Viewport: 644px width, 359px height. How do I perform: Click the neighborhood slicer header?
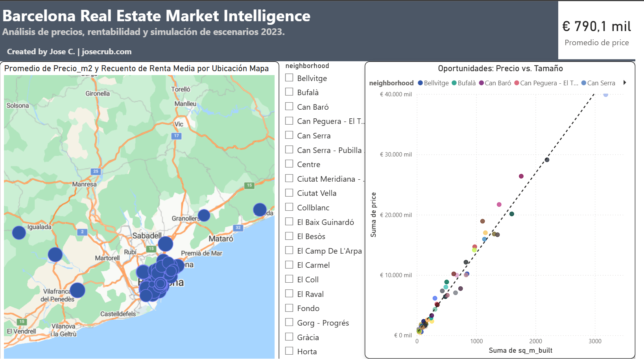tap(307, 66)
